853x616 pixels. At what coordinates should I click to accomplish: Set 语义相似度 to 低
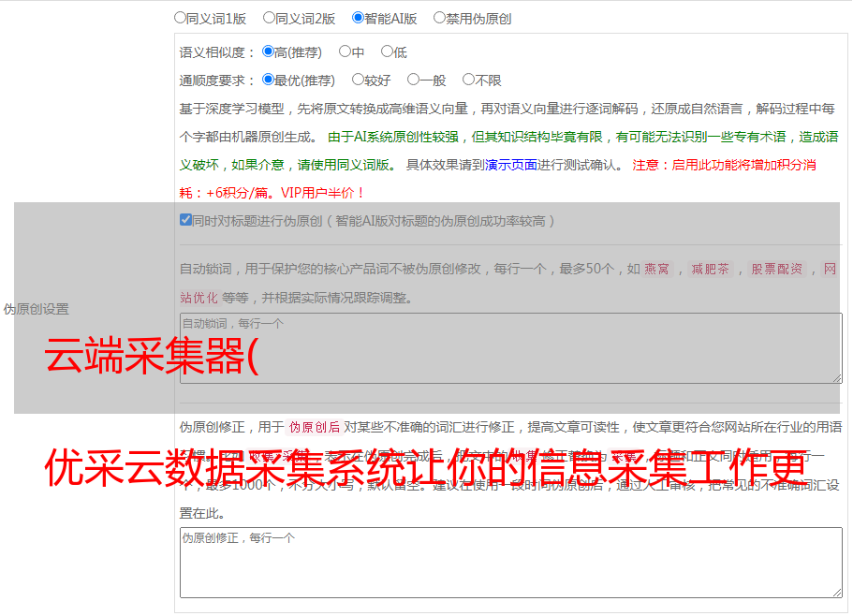[x=387, y=51]
